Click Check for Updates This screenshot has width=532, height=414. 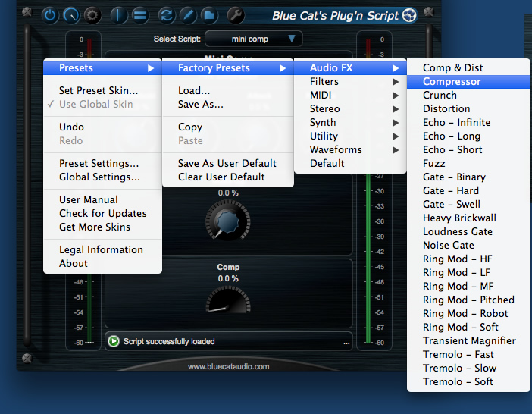(102, 213)
